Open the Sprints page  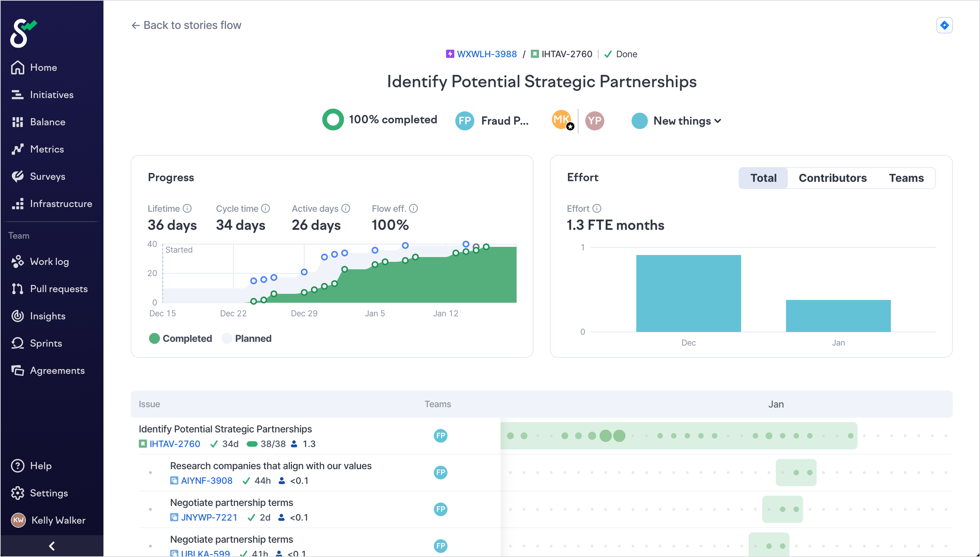(46, 343)
